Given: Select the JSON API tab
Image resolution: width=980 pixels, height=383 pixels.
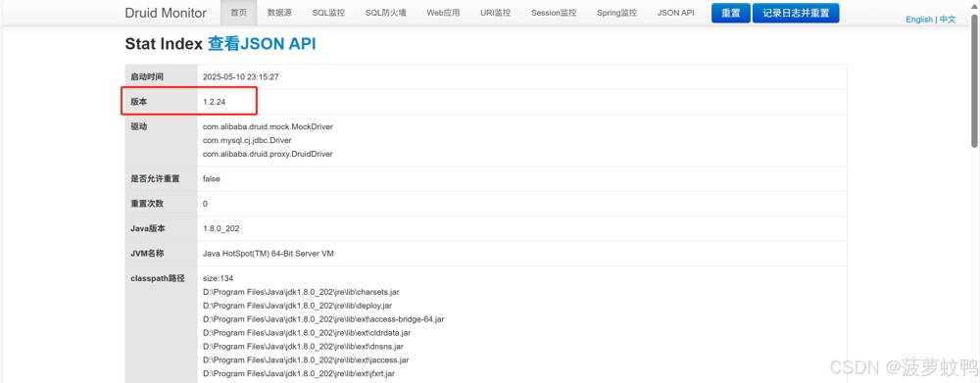Looking at the screenshot, I should pyautogui.click(x=675, y=13).
